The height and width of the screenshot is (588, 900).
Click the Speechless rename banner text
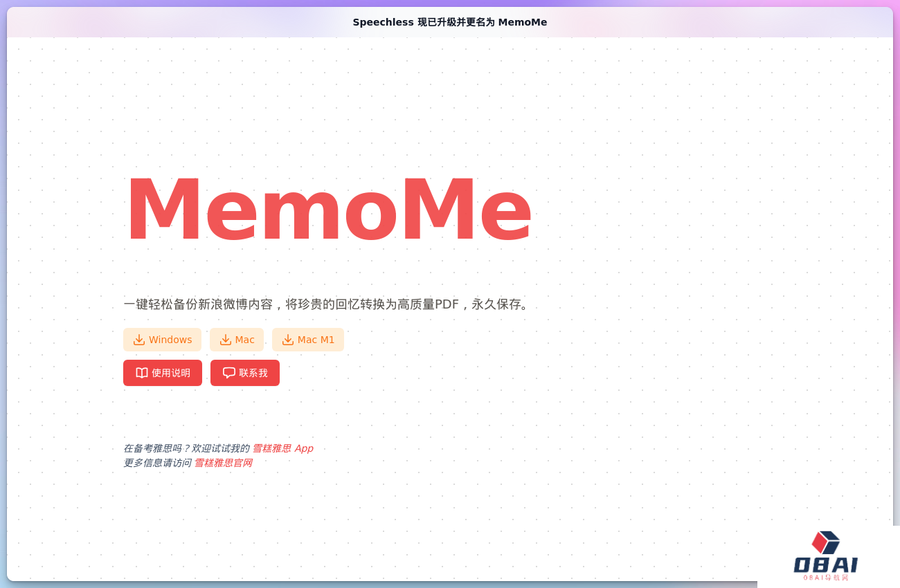[x=450, y=22]
